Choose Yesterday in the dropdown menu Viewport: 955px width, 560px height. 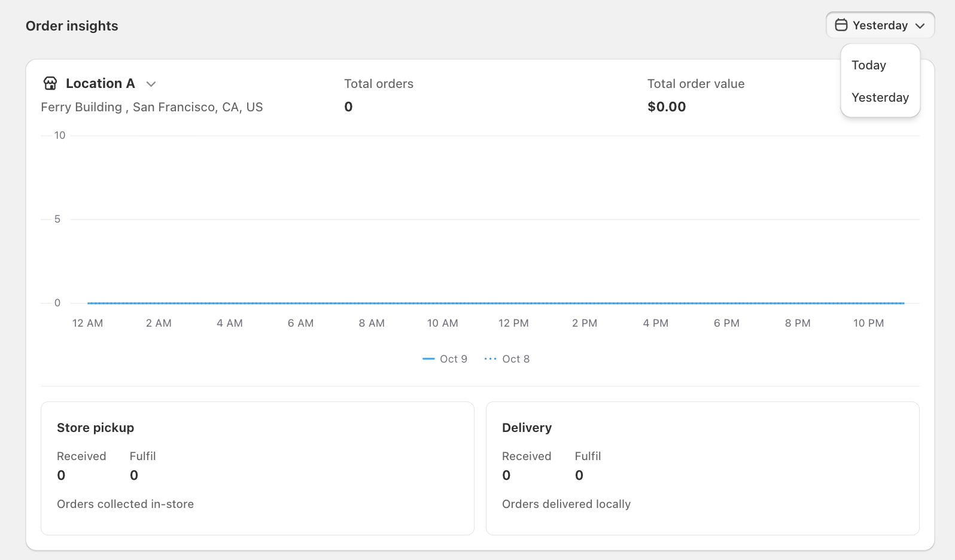[x=880, y=98]
